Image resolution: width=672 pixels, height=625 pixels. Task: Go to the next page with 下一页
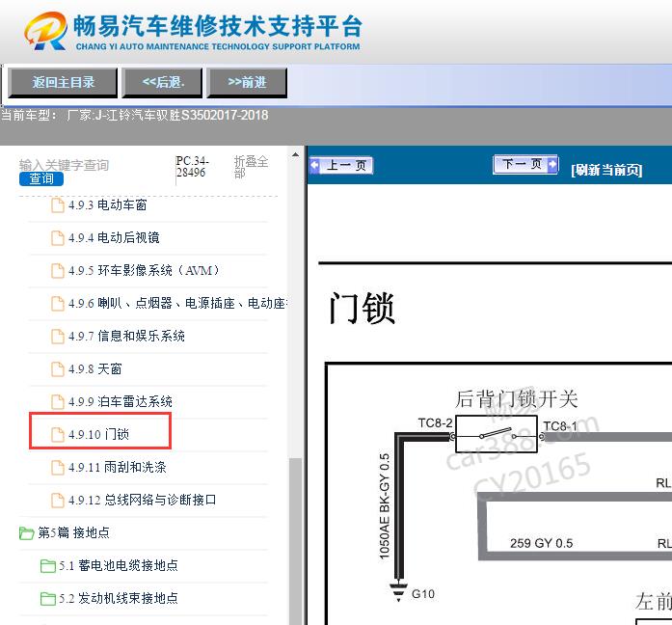(525, 165)
